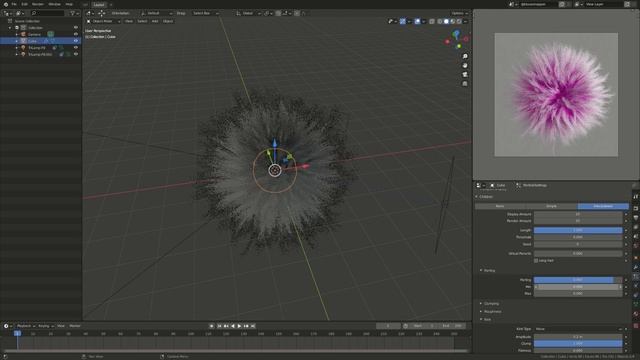This screenshot has height=360, width=640.
Task: Click the Display Amount field
Action: (x=578, y=214)
